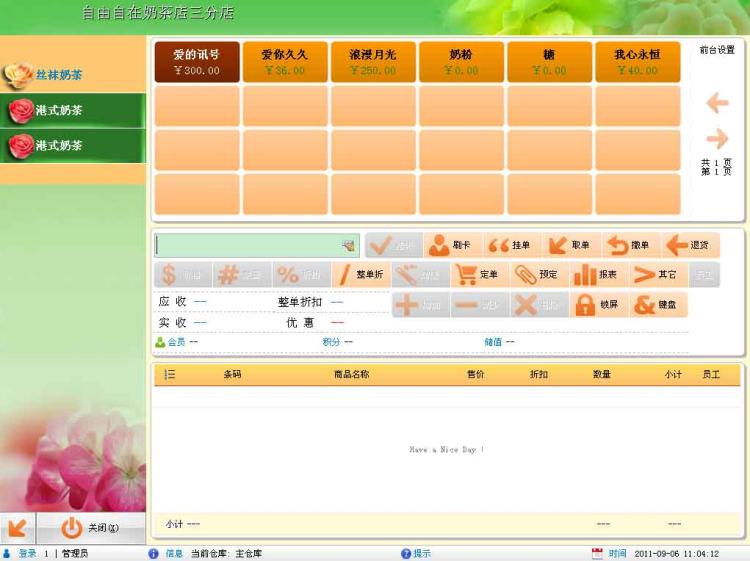Click the 员工 column header
This screenshot has height=561, width=750.
point(711,374)
